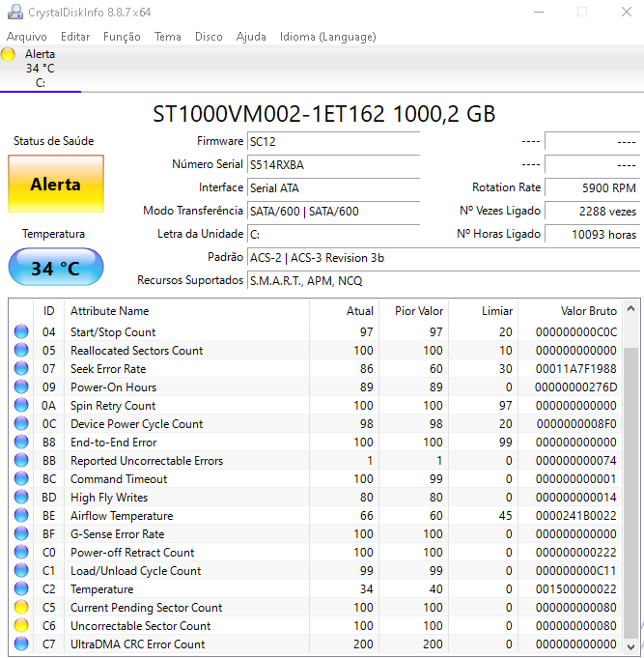This screenshot has height=658, width=644.
Task: Select the Seek Error Rate attribute name
Action: point(108,369)
